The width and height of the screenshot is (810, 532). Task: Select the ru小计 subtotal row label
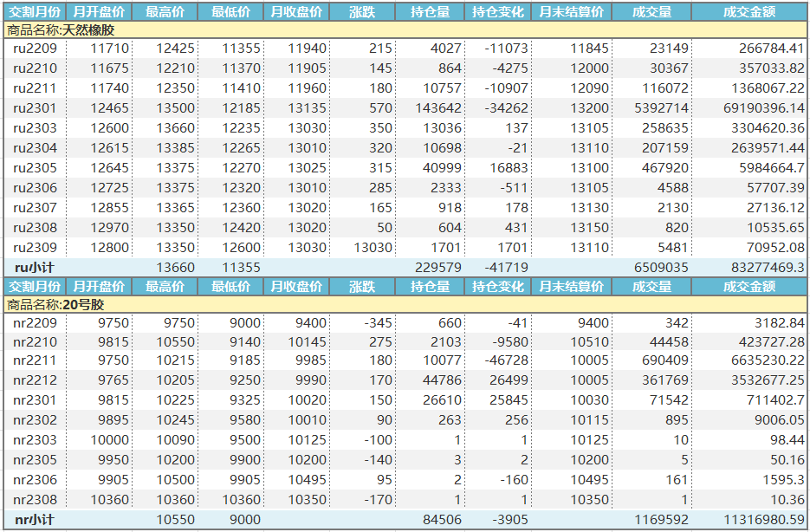coord(35,268)
